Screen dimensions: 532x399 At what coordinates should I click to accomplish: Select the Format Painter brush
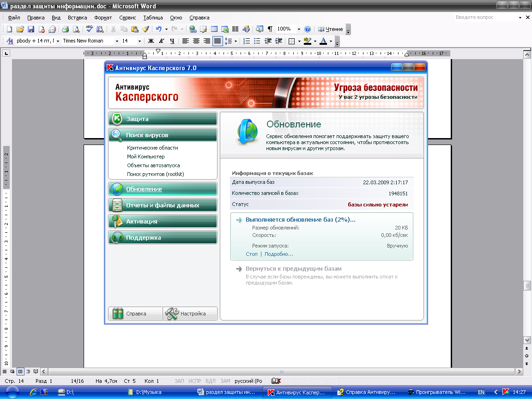coord(145,29)
